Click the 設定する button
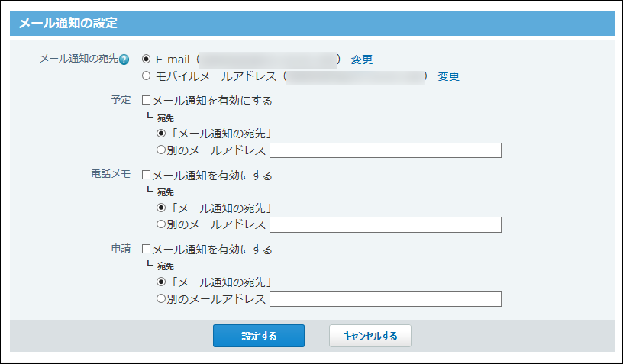The image size is (623, 364). (x=259, y=336)
